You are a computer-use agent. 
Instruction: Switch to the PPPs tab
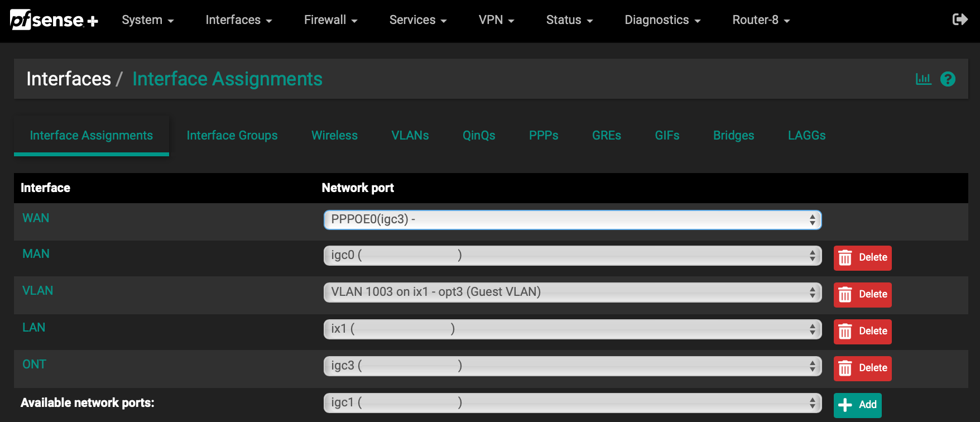(544, 136)
